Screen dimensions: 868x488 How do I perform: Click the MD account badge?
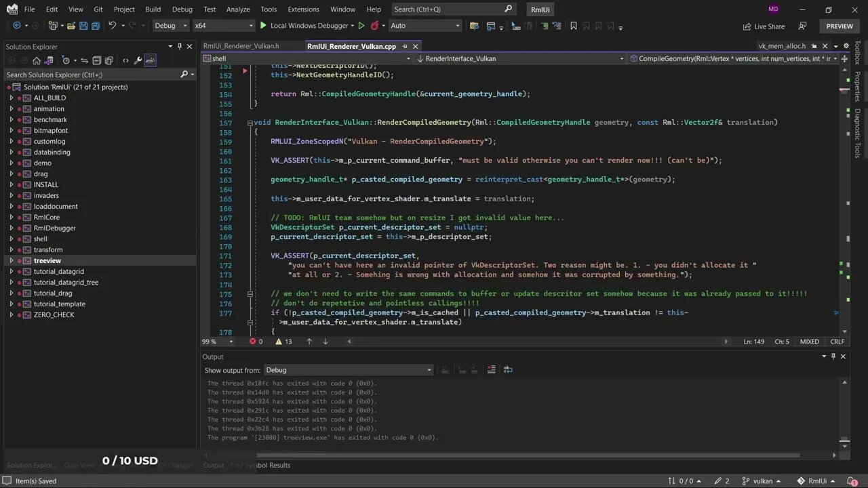(x=774, y=9)
